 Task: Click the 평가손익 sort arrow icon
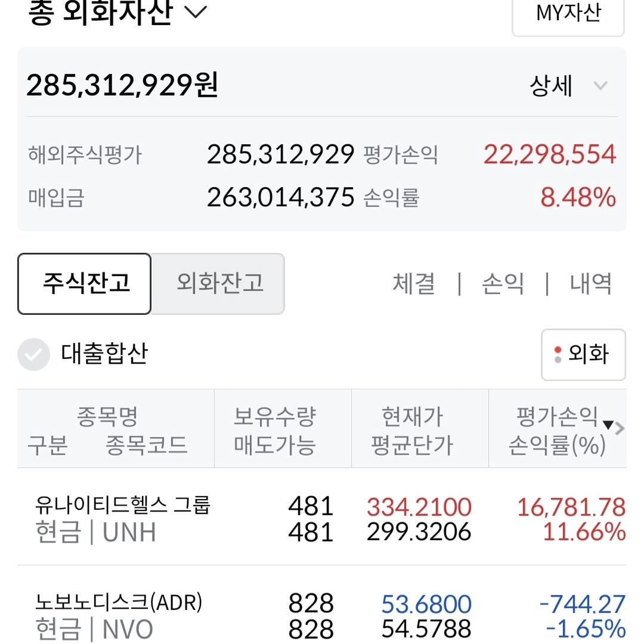[x=608, y=425]
